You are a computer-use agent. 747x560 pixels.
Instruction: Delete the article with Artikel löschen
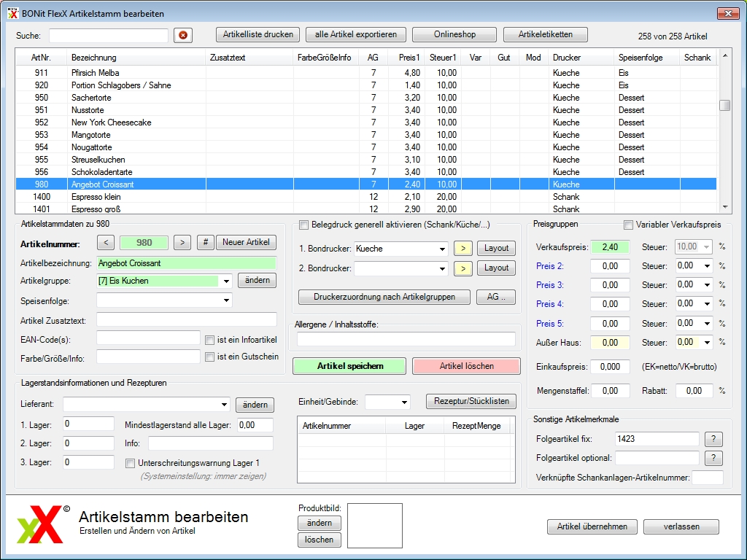(466, 366)
